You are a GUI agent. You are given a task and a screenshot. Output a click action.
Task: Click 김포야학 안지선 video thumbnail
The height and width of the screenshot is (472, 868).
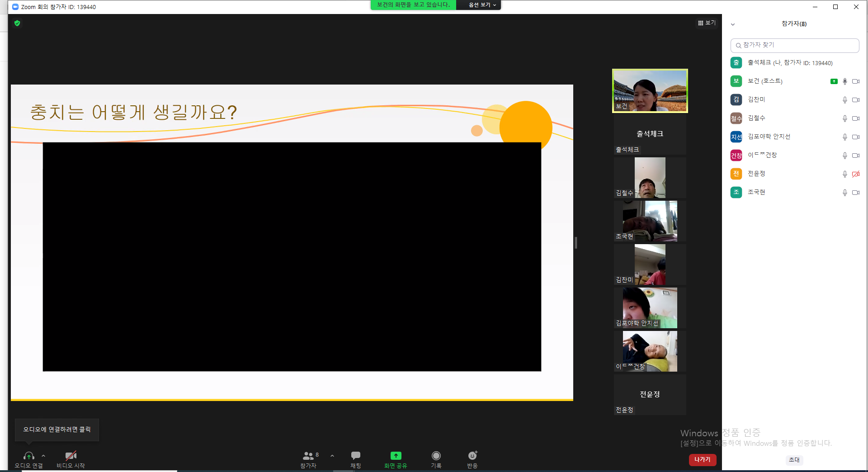click(650, 308)
